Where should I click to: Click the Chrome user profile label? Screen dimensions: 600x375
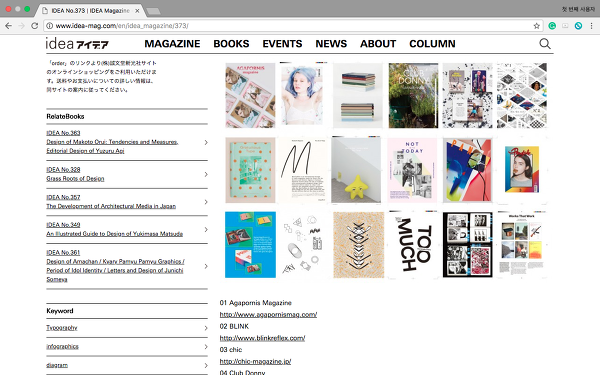point(578,9)
